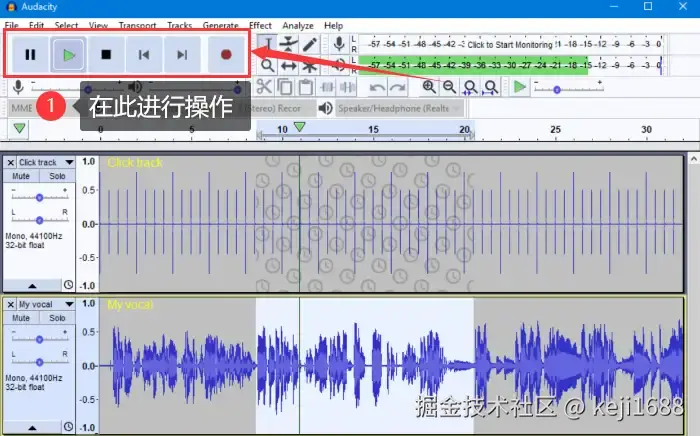Collapse the My vocal track with up arrow
The width and height of the screenshot is (700, 436).
pyautogui.click(x=32, y=427)
